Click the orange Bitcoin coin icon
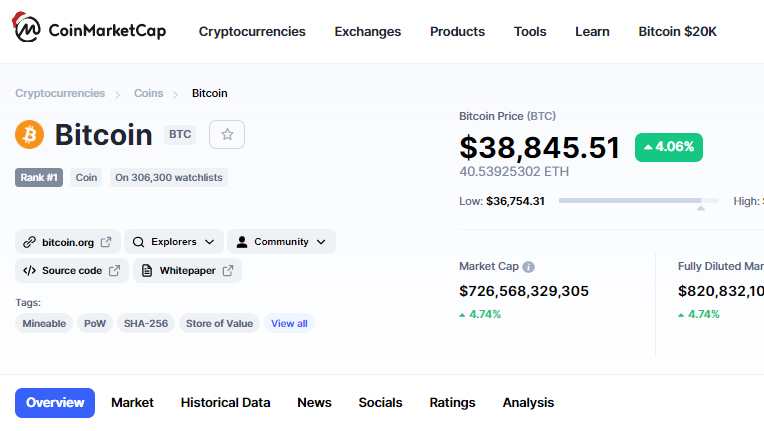Screen dimensions: 764x431 [x=29, y=134]
